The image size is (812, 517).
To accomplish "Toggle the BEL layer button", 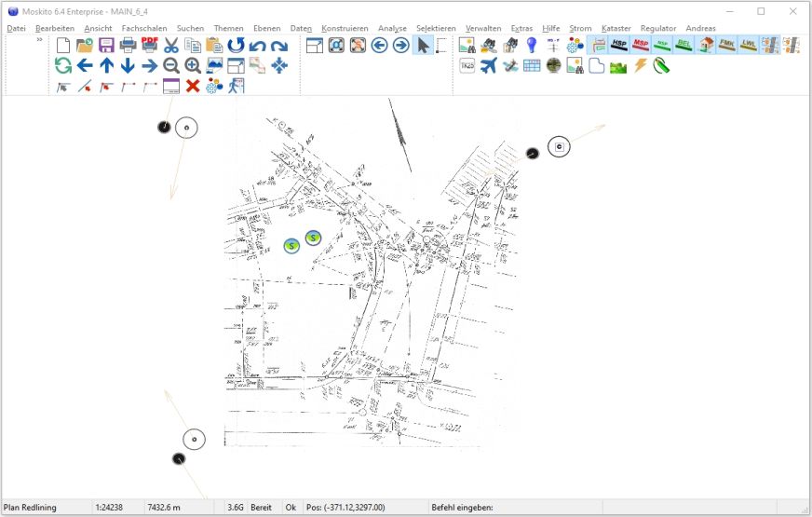I will tap(683, 45).
